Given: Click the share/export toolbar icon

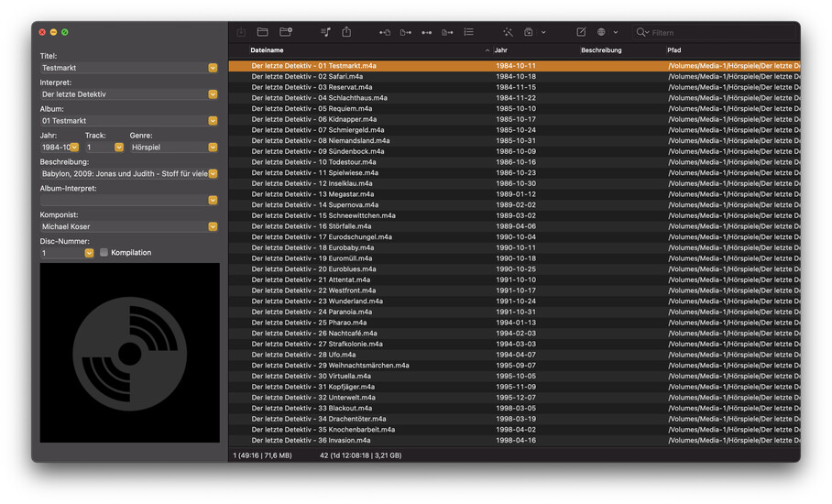Looking at the screenshot, I should pos(346,32).
